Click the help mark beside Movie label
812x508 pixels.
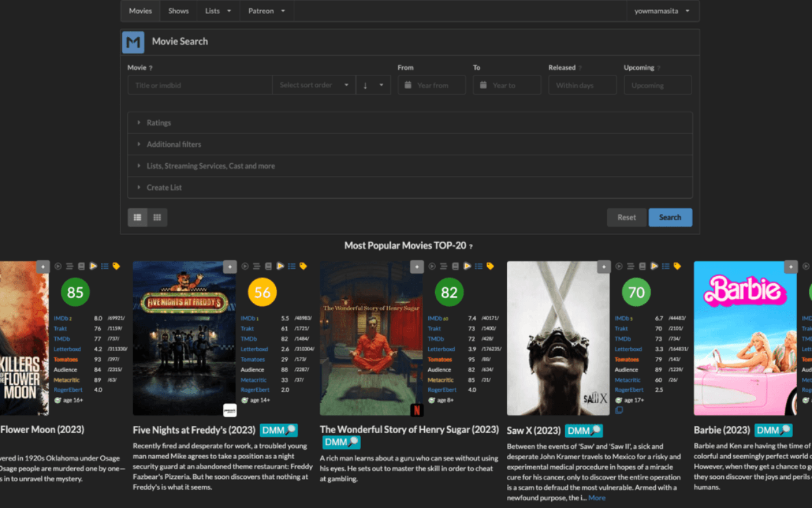tap(151, 68)
